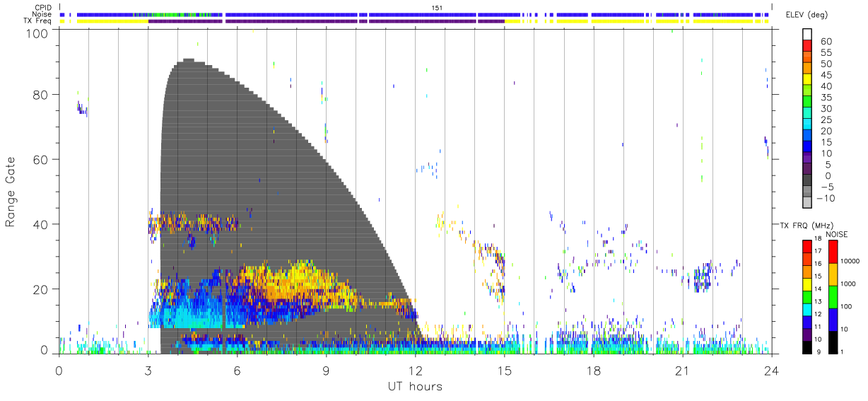Click the CPID value '151' above the plot
This screenshot has height=401, width=868.
[437, 8]
